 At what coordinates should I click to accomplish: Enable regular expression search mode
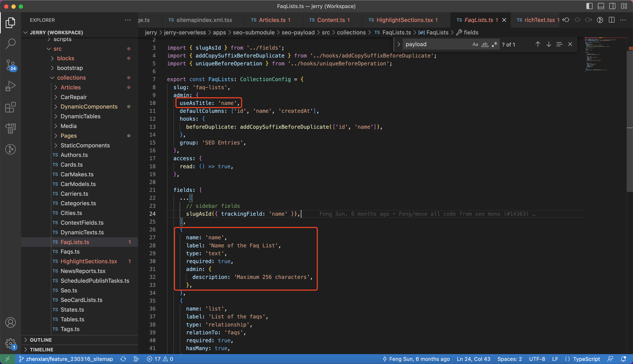[495, 44]
